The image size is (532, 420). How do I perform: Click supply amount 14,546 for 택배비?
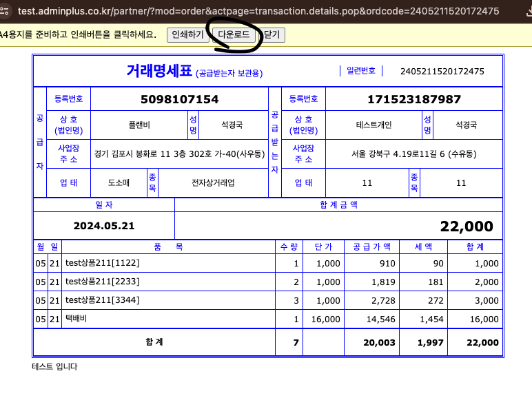tap(380, 319)
